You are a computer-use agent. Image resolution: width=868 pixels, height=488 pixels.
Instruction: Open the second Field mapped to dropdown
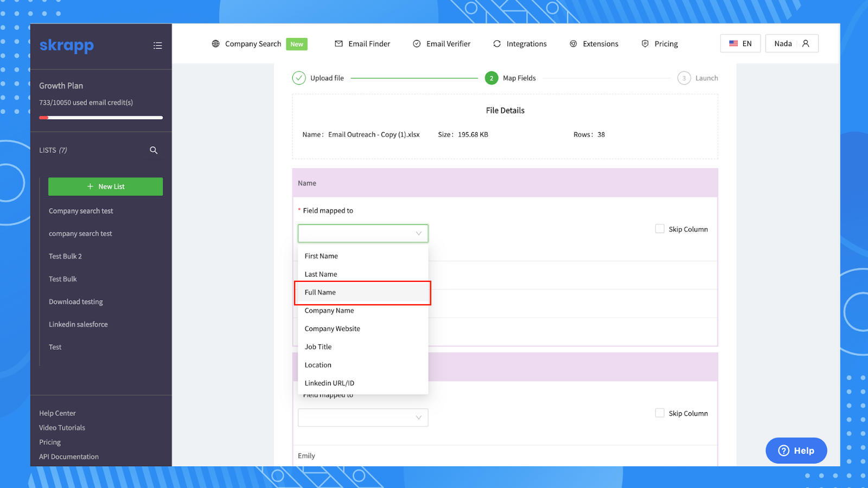pyautogui.click(x=363, y=418)
